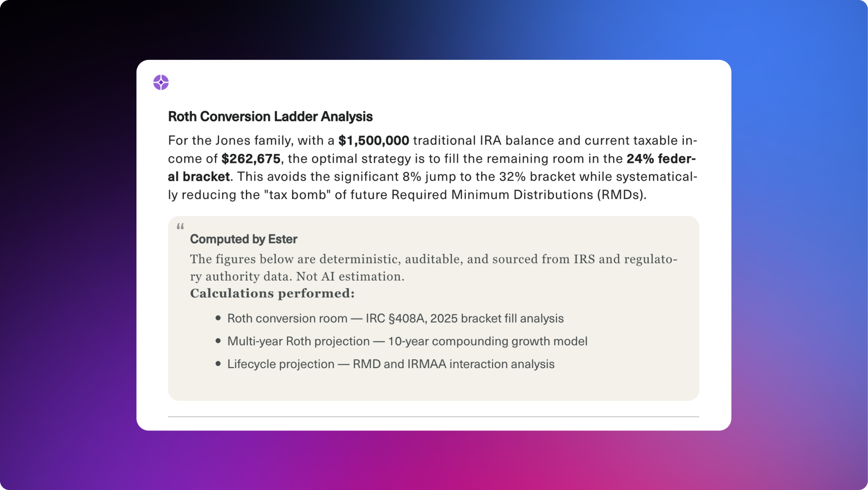The height and width of the screenshot is (490, 868).
Task: Click the quotation mark icon in the callout
Action: pos(180,226)
